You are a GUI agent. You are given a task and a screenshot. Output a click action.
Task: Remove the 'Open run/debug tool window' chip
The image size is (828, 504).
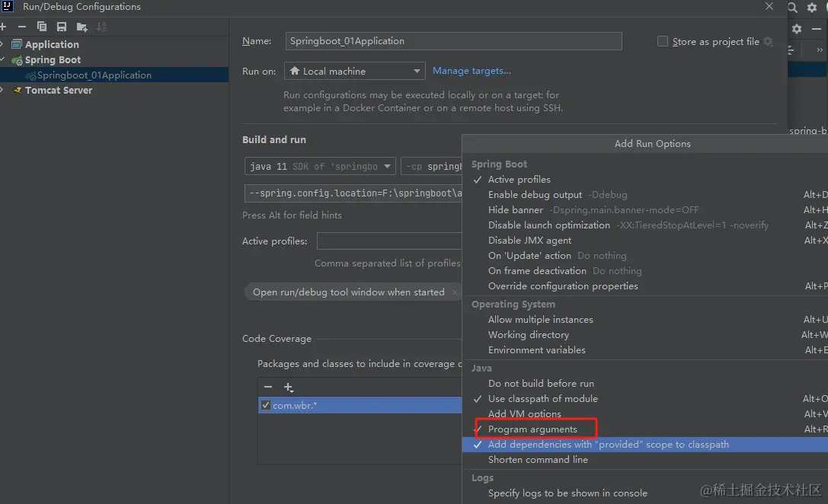455,292
